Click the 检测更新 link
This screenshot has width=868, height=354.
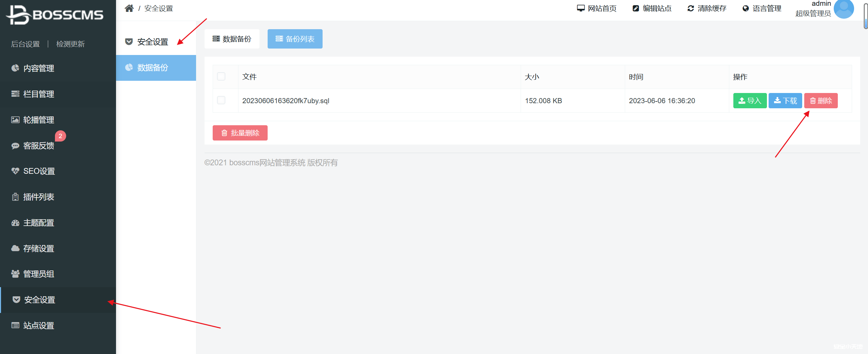tap(71, 44)
